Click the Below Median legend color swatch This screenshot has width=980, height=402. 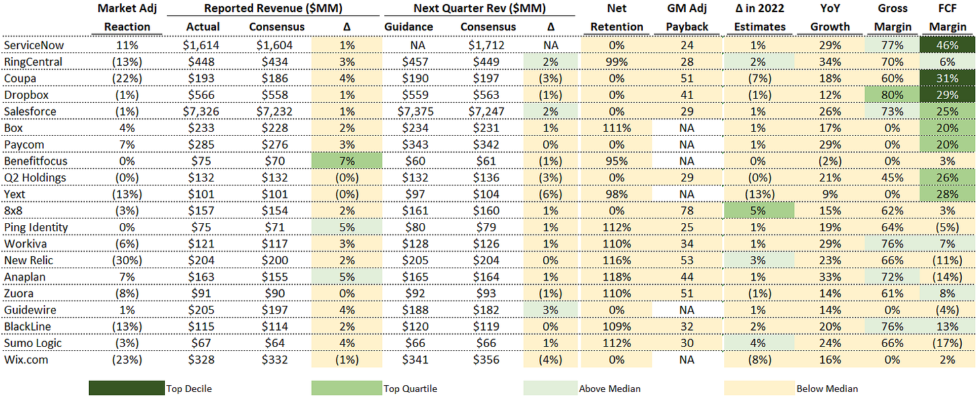coord(759,388)
